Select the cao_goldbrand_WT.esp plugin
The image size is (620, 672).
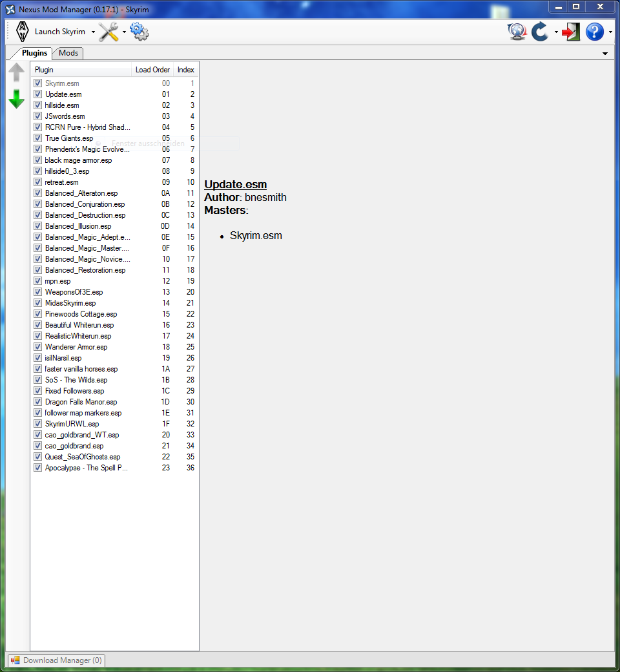coord(114,435)
